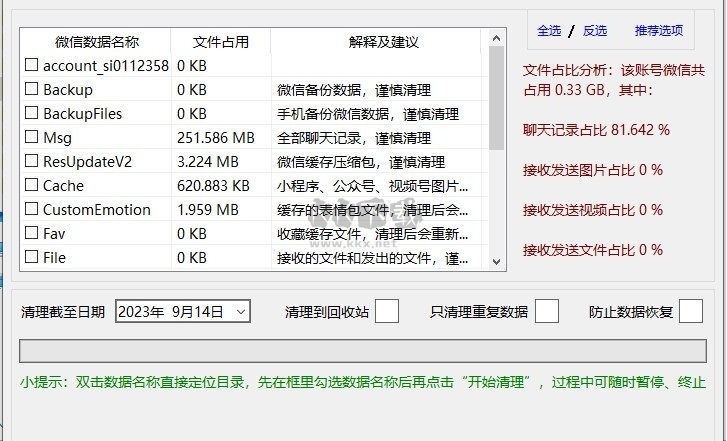Check the ResUpdateV2 checkbox

[31, 160]
